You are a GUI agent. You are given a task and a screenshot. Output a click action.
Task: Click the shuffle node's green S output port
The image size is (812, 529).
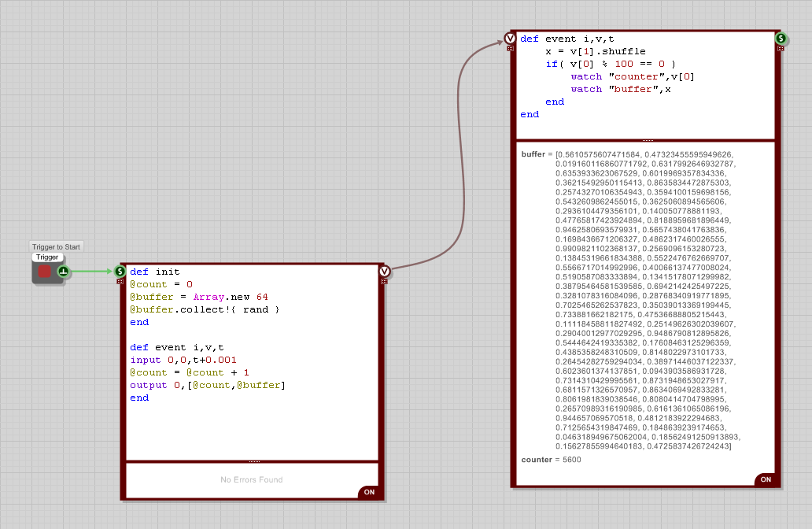coord(781,39)
